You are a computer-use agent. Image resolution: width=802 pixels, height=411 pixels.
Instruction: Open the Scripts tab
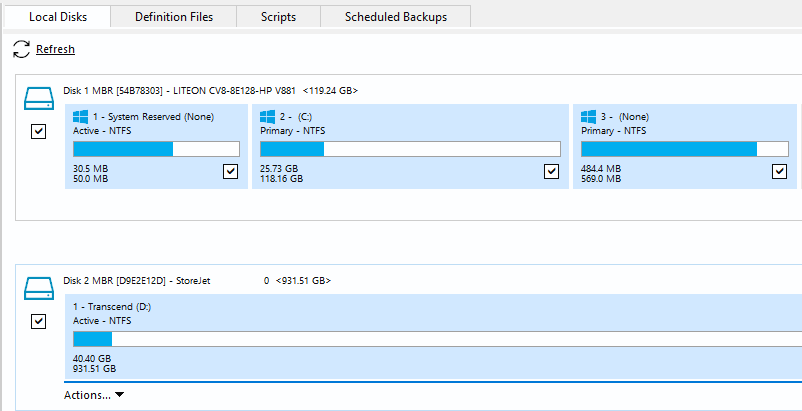[279, 17]
